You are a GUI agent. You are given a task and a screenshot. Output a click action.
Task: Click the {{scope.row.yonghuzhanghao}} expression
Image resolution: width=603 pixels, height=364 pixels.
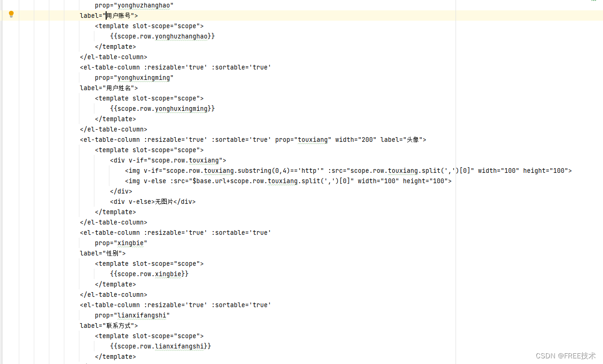162,36
